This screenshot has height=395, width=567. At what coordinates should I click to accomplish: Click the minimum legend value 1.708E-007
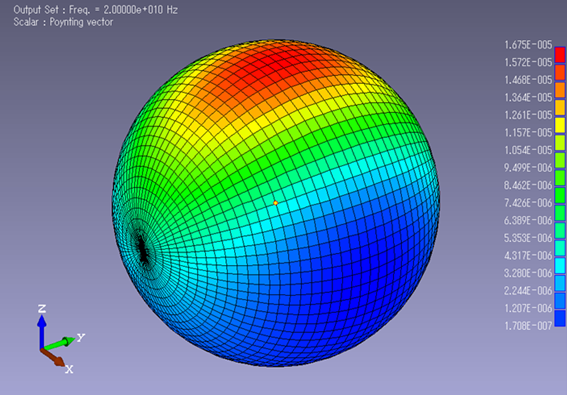(528, 326)
